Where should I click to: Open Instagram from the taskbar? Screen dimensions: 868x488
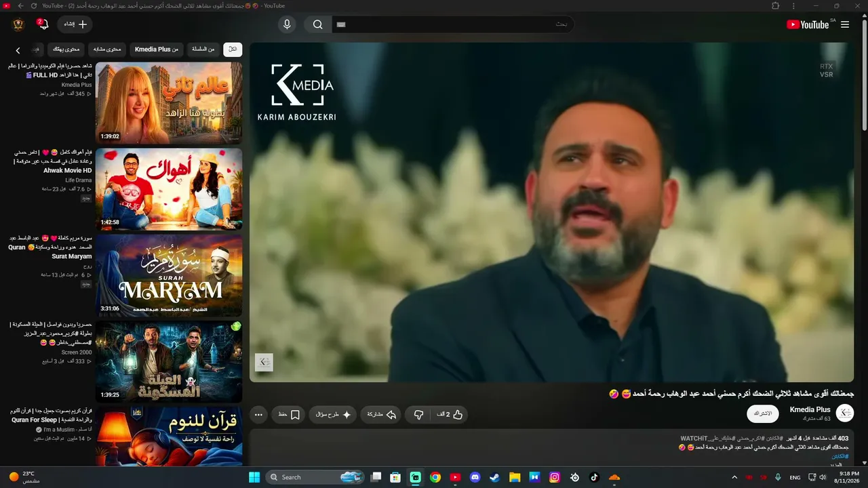click(554, 477)
